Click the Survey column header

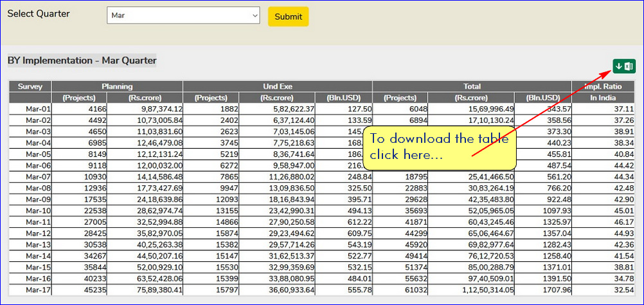(30, 86)
